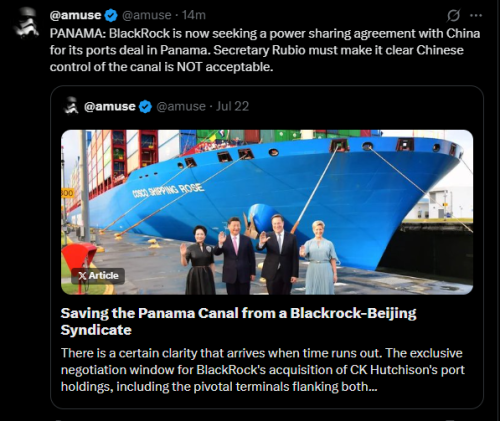Click the four people waving in the article photo
Image resolution: width=500 pixels, height=421 pixels.
point(259,255)
